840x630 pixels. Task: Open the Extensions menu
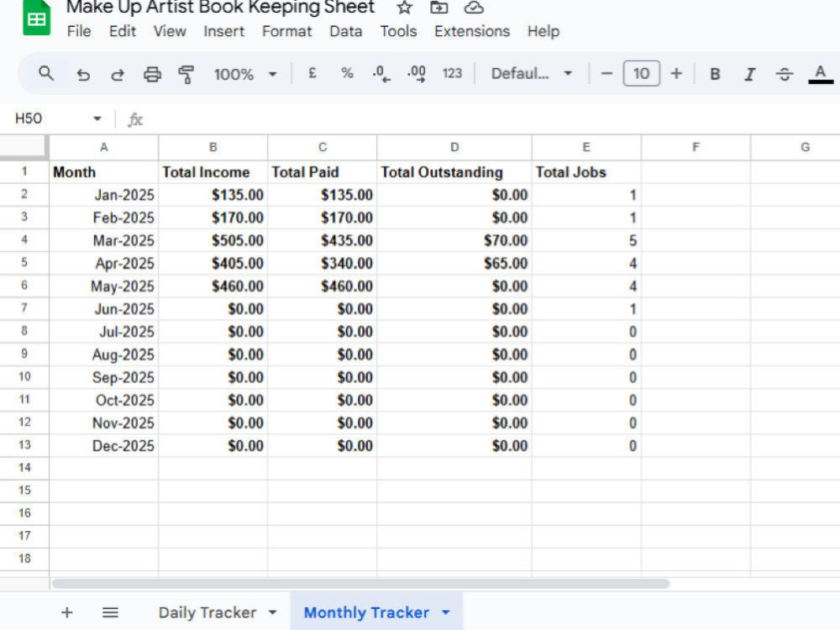coord(472,31)
